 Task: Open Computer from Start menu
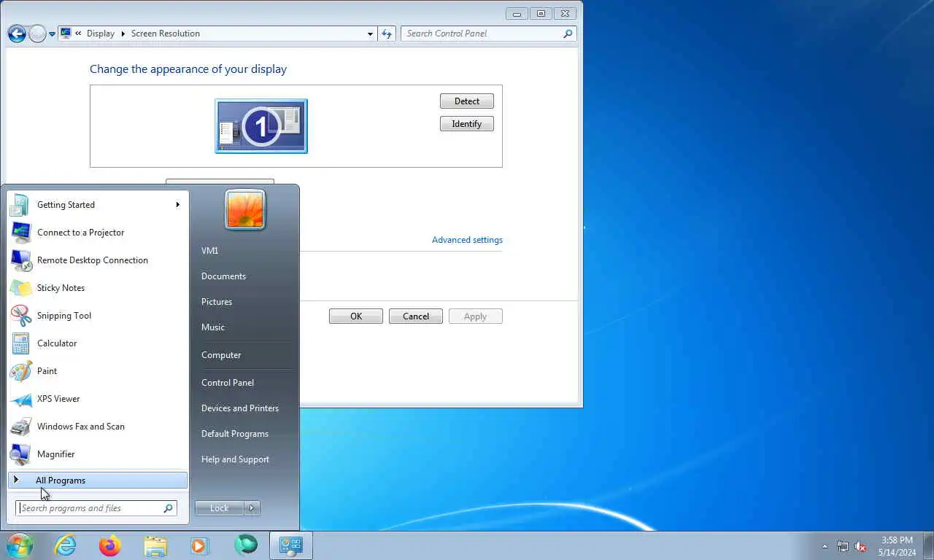click(221, 355)
